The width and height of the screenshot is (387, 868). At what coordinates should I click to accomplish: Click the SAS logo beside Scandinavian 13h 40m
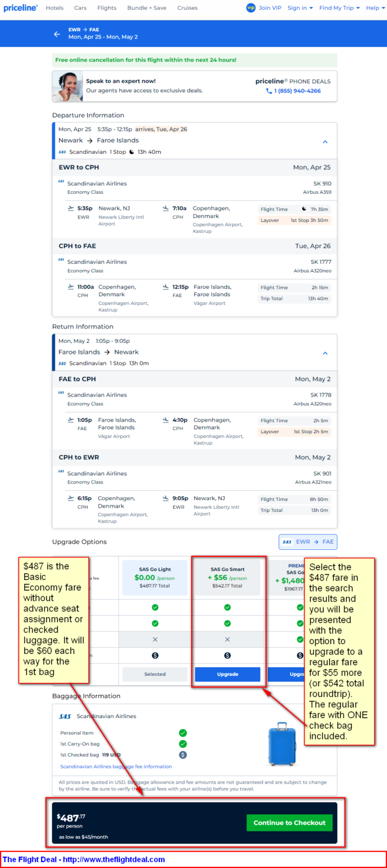pyautogui.click(x=62, y=152)
